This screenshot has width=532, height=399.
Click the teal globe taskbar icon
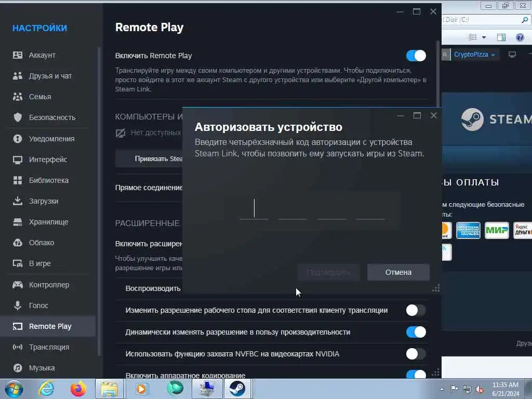[x=175, y=389]
